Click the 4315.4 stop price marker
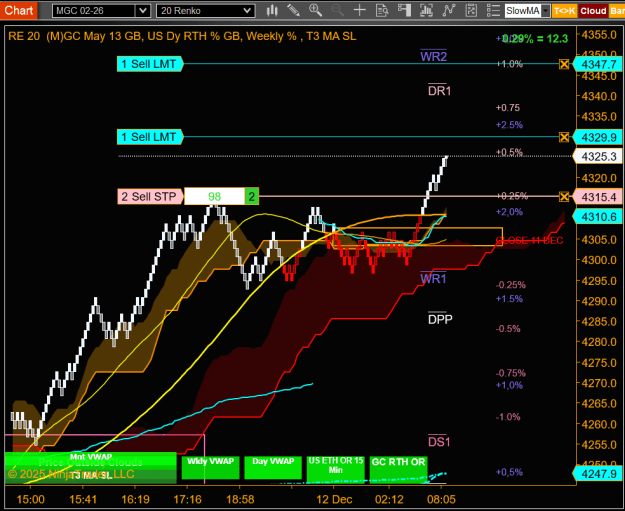The height and width of the screenshot is (511, 625). [x=598, y=197]
